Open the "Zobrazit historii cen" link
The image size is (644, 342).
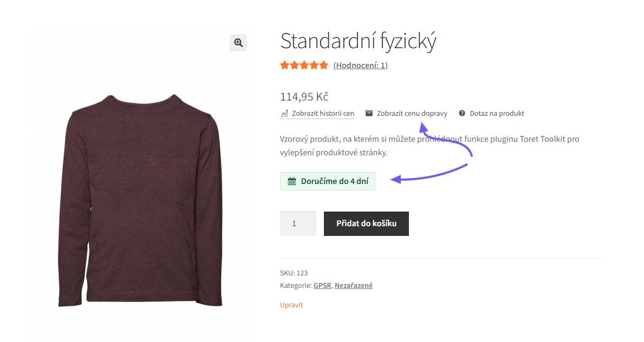point(323,114)
